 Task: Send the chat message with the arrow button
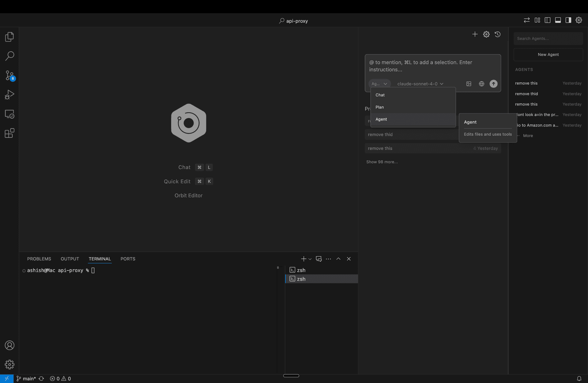point(493,83)
